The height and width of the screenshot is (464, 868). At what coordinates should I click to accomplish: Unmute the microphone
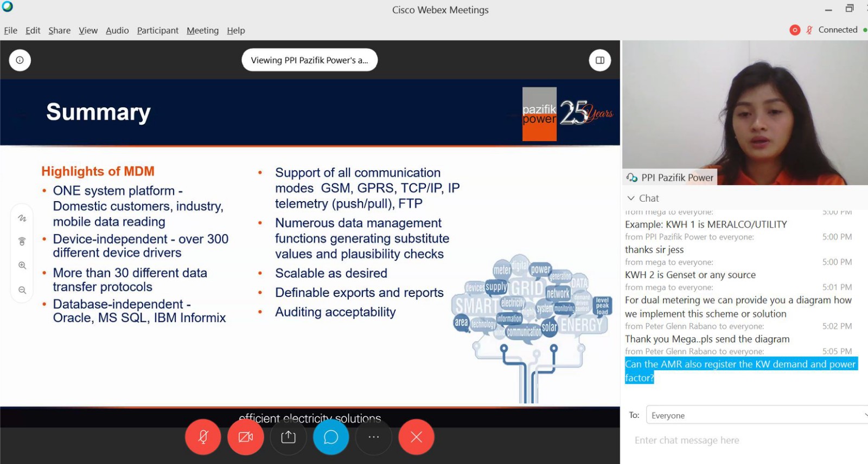pyautogui.click(x=203, y=437)
